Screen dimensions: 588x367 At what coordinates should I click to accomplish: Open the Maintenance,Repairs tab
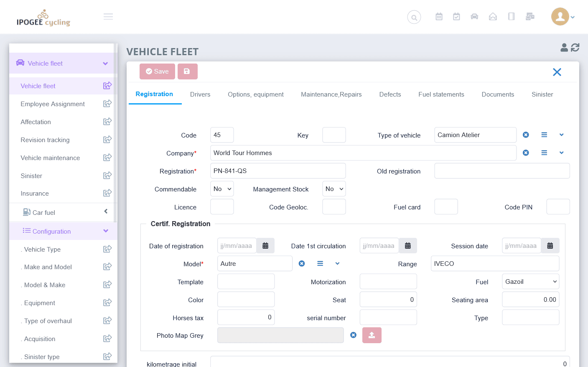pos(331,94)
